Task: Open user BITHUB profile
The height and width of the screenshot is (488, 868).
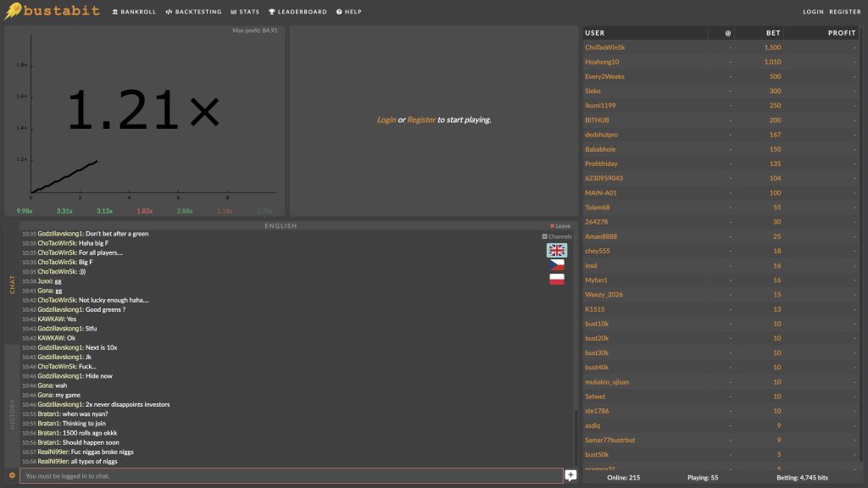Action: pyautogui.click(x=597, y=120)
